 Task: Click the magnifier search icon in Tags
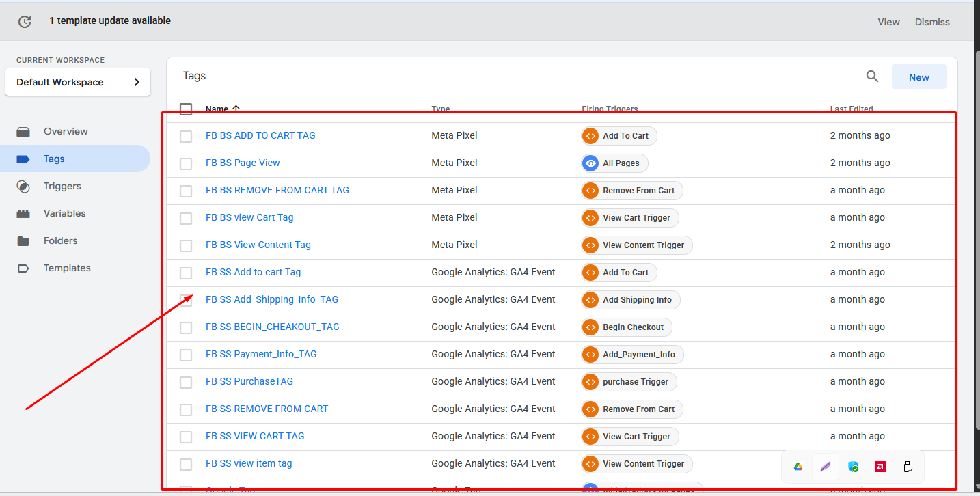click(872, 77)
